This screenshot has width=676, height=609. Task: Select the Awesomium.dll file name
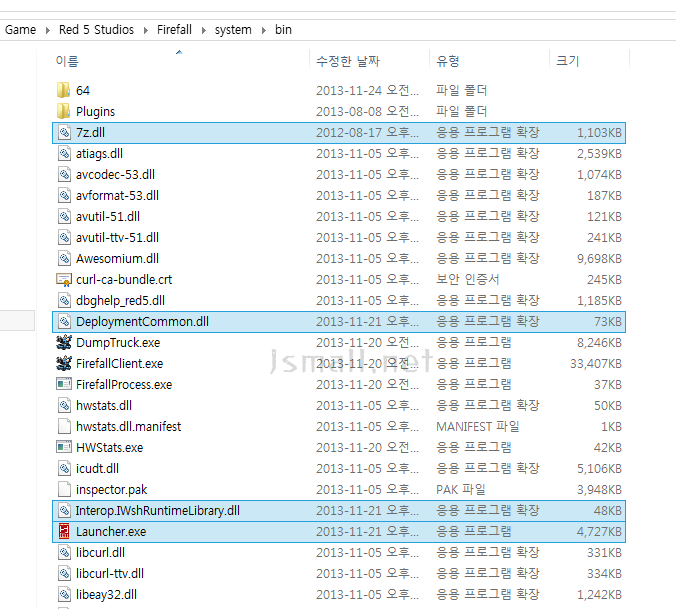click(x=117, y=259)
